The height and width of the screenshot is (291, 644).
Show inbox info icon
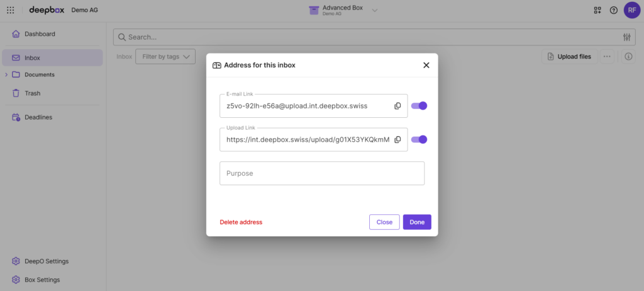(x=628, y=57)
